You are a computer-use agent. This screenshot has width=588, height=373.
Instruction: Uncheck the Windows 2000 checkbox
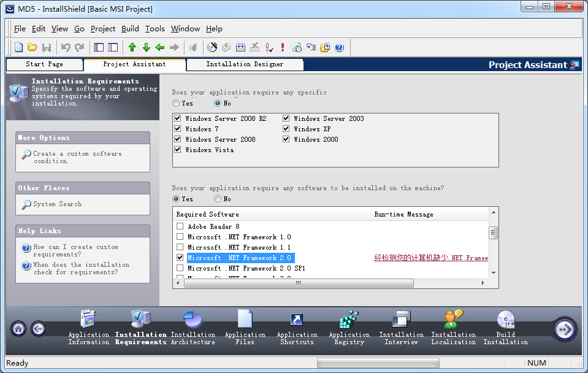pyautogui.click(x=286, y=139)
